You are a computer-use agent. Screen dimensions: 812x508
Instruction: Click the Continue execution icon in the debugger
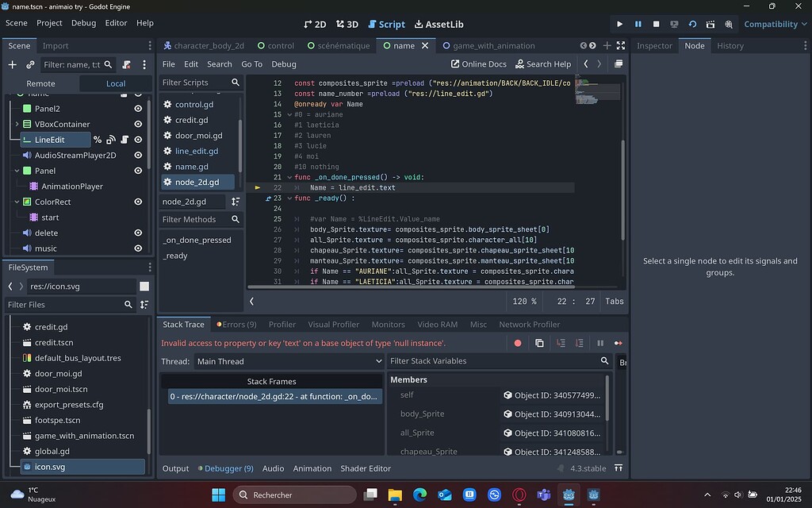[618, 343]
